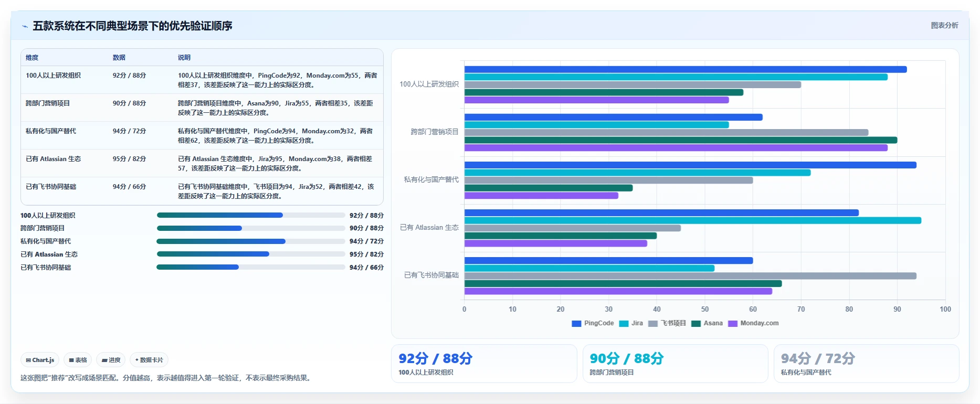Viewport: 980px width, 404px height.
Task: Click the Chart.js tag chip
Action: (x=40, y=360)
